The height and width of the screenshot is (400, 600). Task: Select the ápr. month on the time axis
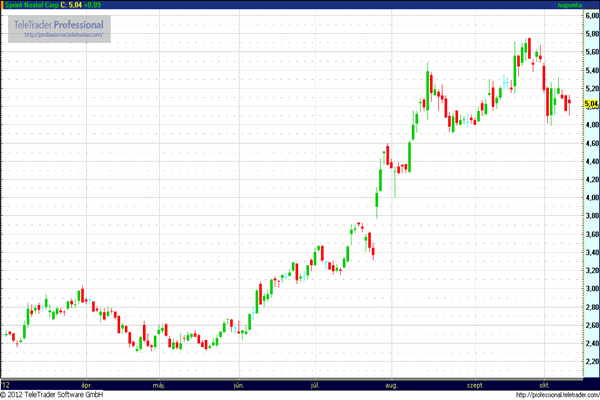89,383
